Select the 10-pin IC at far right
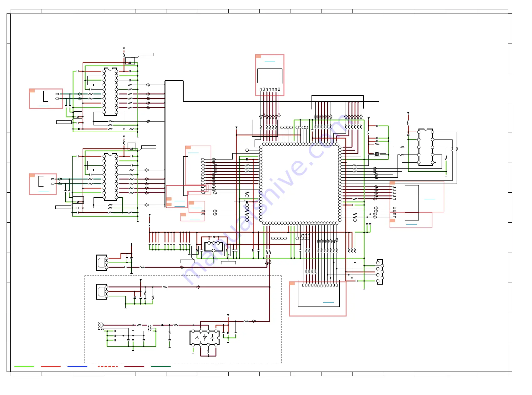Viewport: 532px width, 395px height. (x=426, y=147)
